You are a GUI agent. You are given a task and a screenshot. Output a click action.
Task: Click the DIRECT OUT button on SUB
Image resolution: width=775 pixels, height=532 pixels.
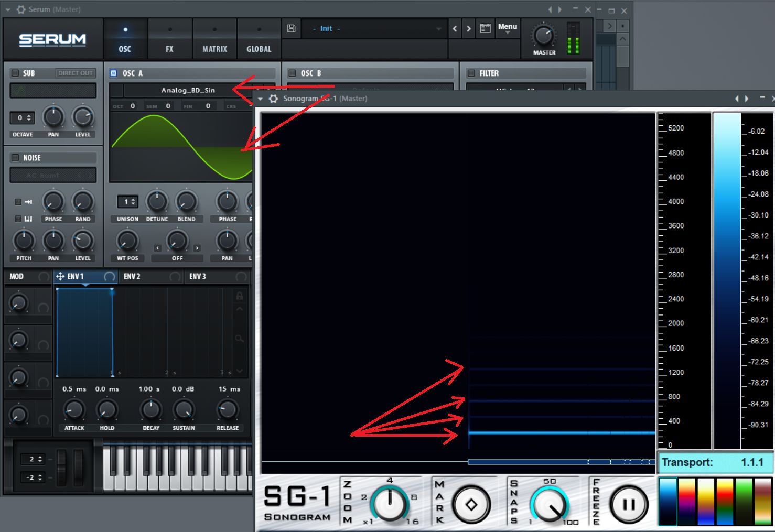click(75, 73)
